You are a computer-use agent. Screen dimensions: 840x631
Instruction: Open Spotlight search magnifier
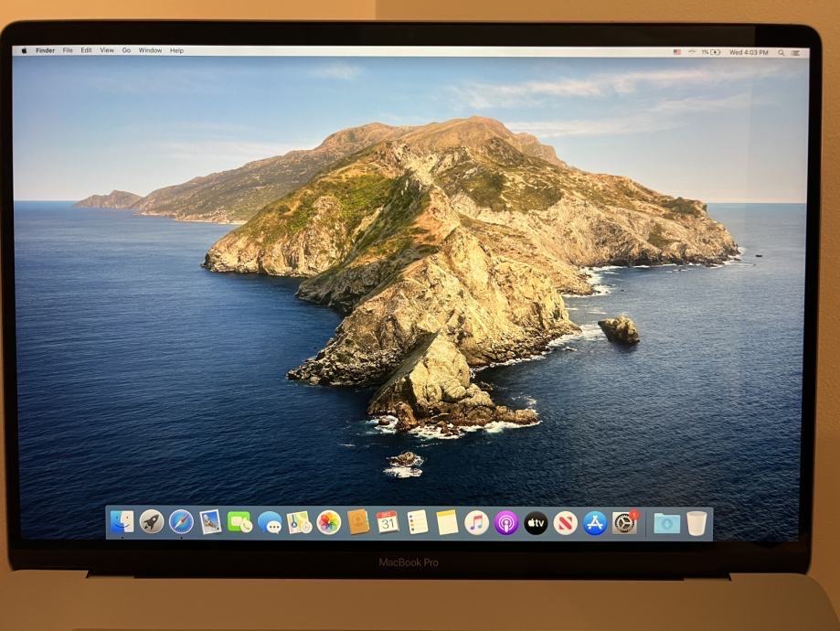[x=782, y=52]
